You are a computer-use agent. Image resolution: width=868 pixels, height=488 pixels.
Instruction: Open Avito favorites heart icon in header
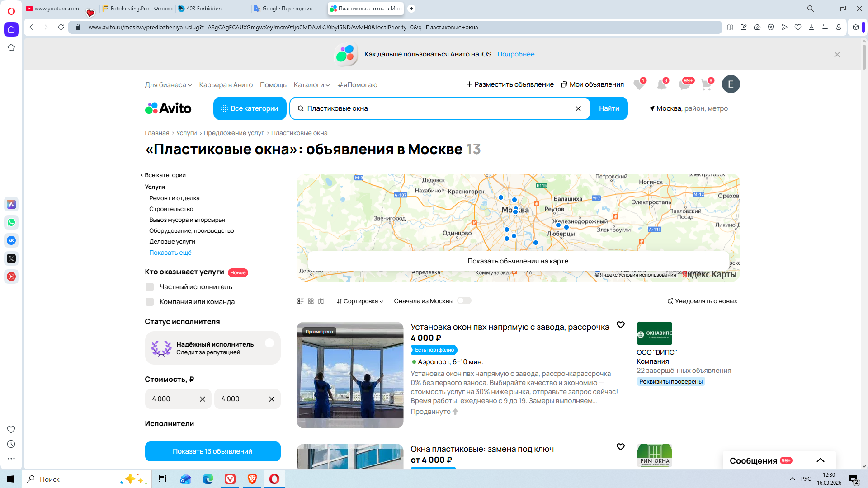tap(639, 84)
